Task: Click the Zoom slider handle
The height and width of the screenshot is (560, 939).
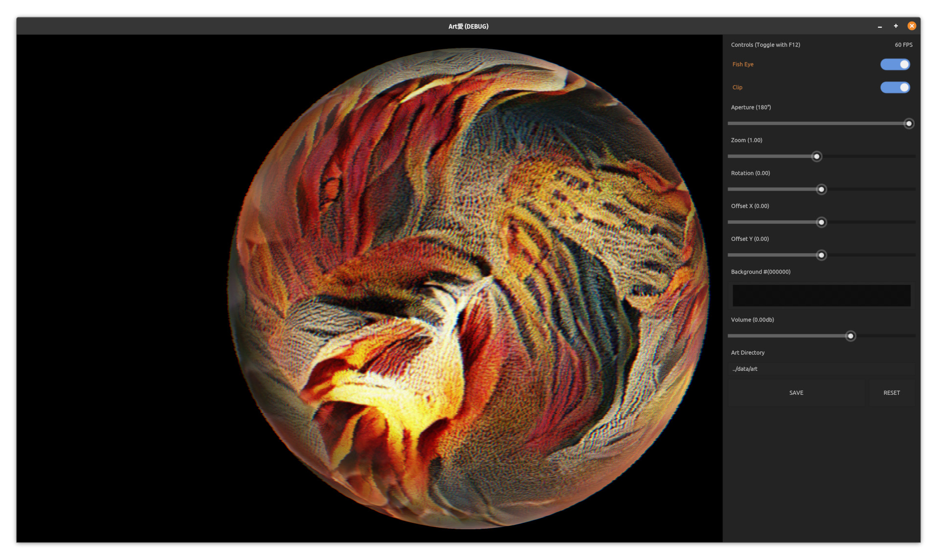Action: click(x=816, y=156)
